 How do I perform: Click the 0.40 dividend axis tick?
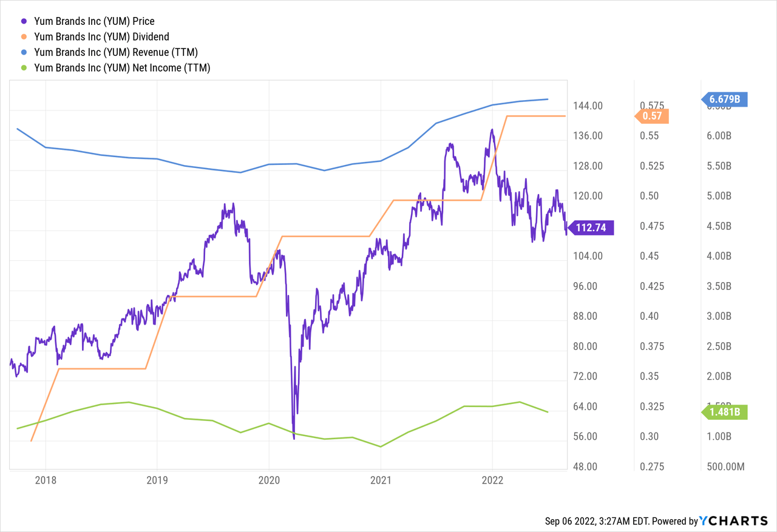point(650,316)
